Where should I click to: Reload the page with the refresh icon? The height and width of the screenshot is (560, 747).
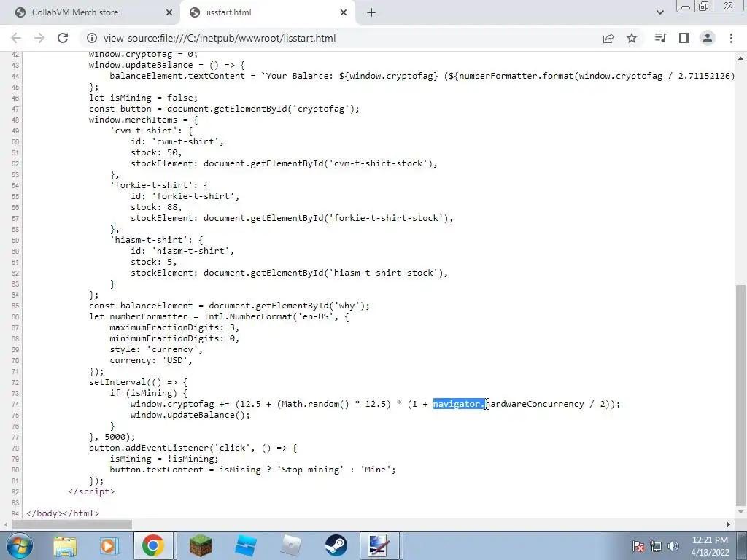point(63,38)
